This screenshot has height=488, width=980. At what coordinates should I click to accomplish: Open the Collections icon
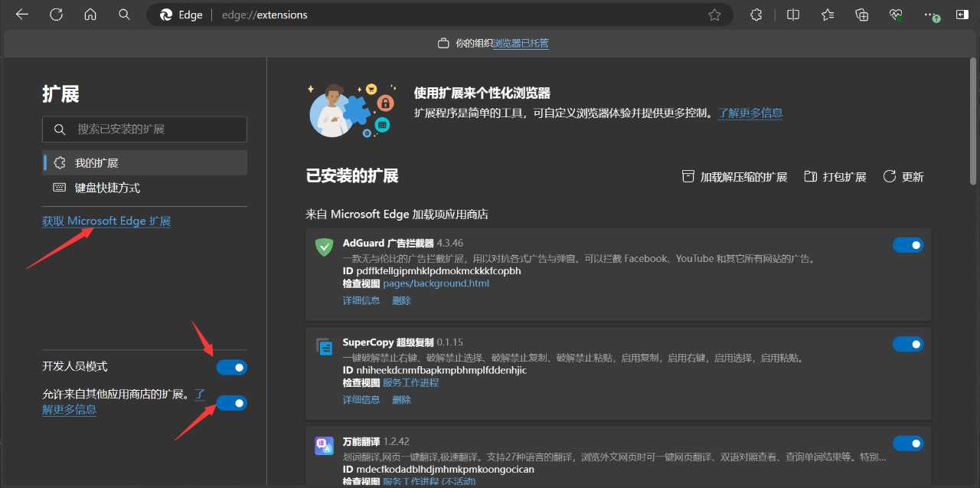pos(862,15)
